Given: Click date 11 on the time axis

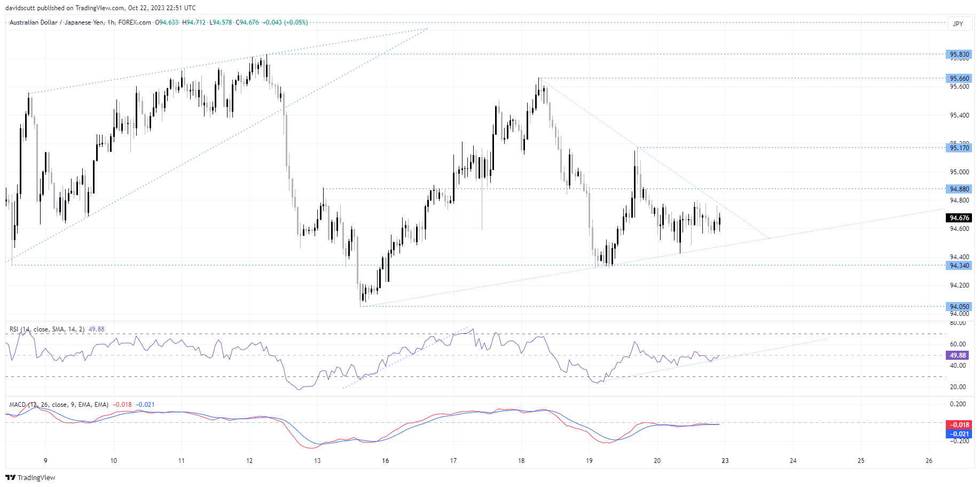Looking at the screenshot, I should tap(182, 461).
